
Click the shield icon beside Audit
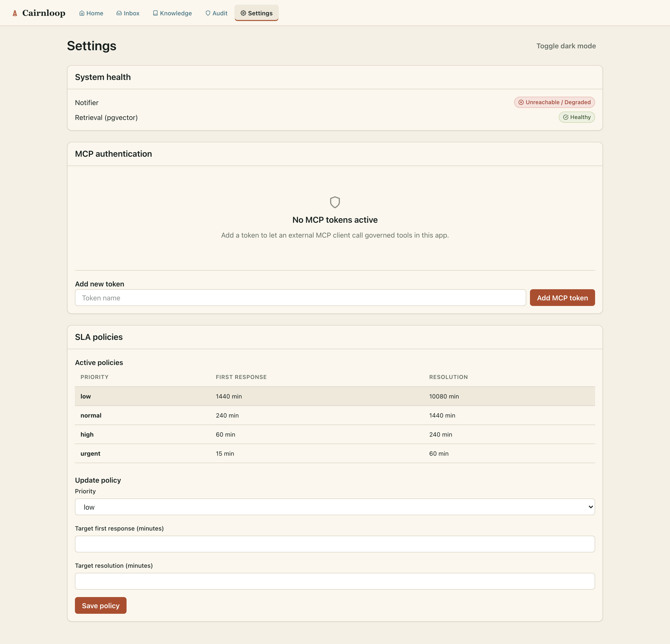click(208, 13)
